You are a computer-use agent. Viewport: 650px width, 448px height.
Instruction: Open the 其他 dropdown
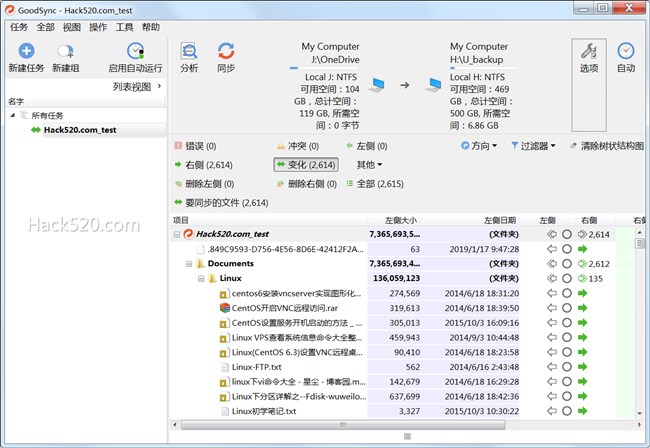(369, 165)
